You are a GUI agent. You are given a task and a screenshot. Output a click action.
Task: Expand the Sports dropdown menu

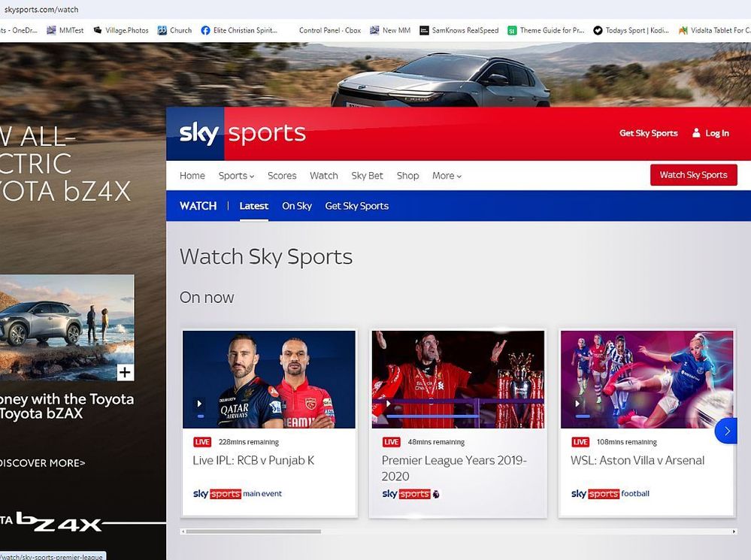[236, 176]
